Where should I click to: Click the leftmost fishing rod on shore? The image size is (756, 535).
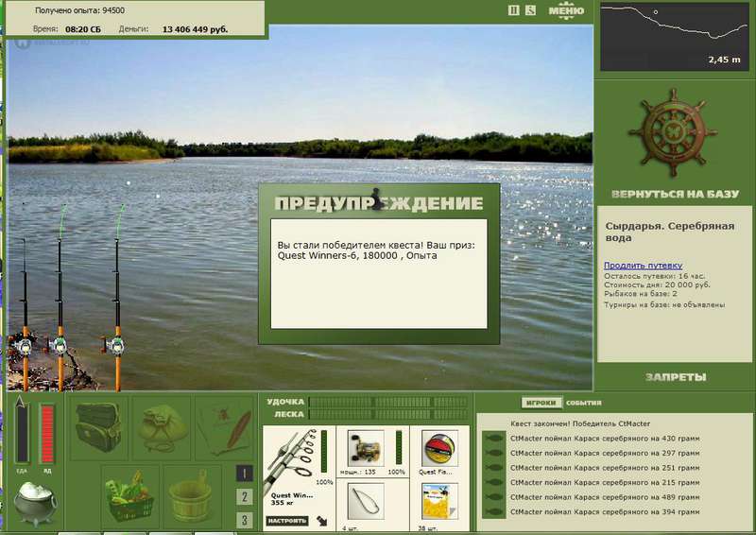(25, 314)
